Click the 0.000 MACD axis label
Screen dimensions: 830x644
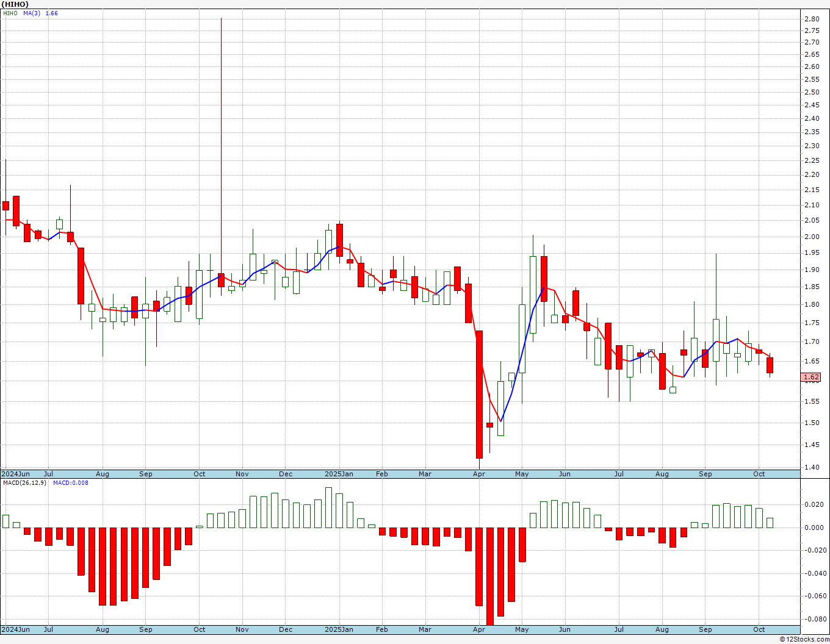[x=814, y=528]
